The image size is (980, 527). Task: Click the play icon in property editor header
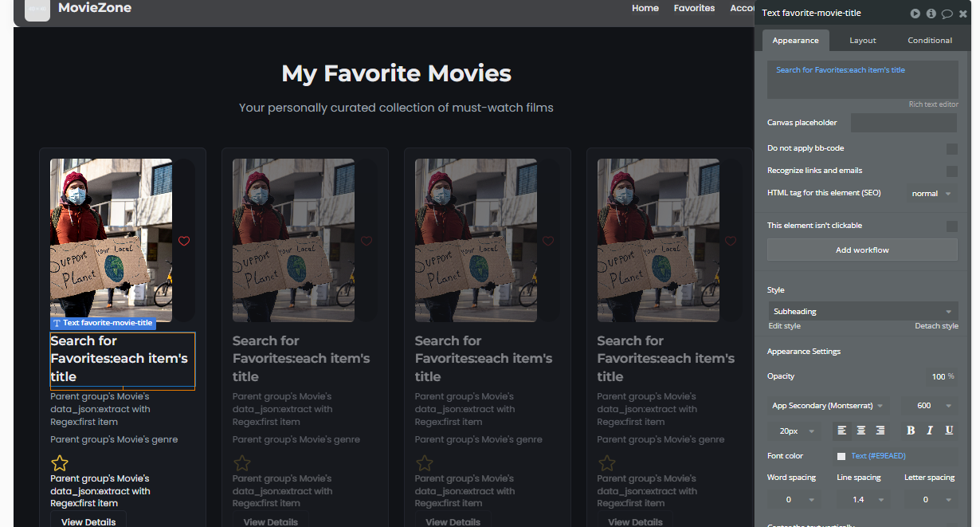[915, 14]
